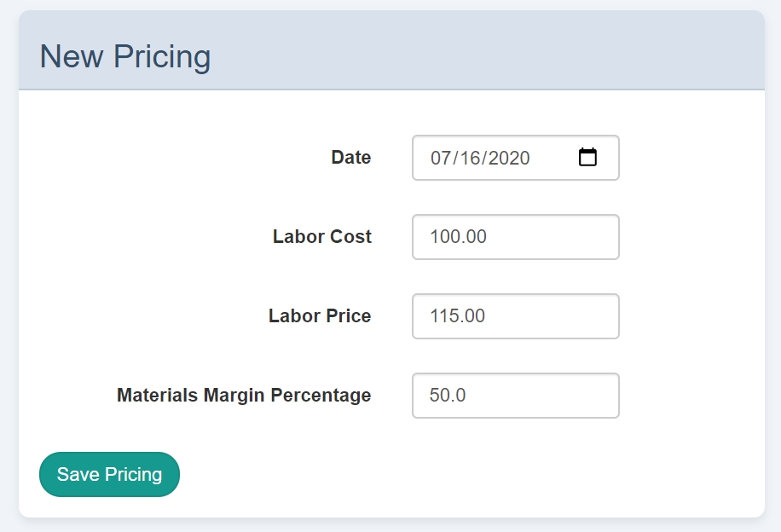781x532 pixels.
Task: Click the Save Pricing button
Action: 109,474
